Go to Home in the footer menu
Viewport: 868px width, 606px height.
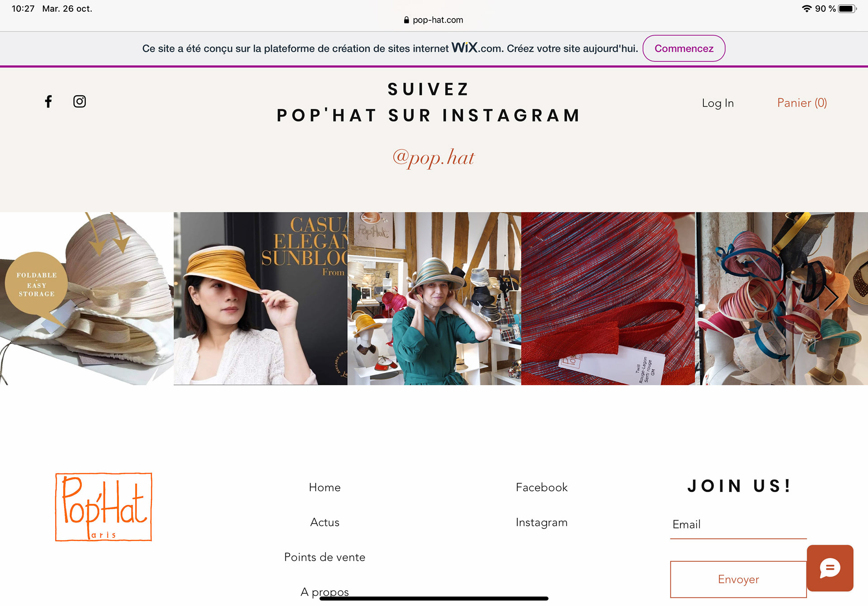[x=325, y=487]
